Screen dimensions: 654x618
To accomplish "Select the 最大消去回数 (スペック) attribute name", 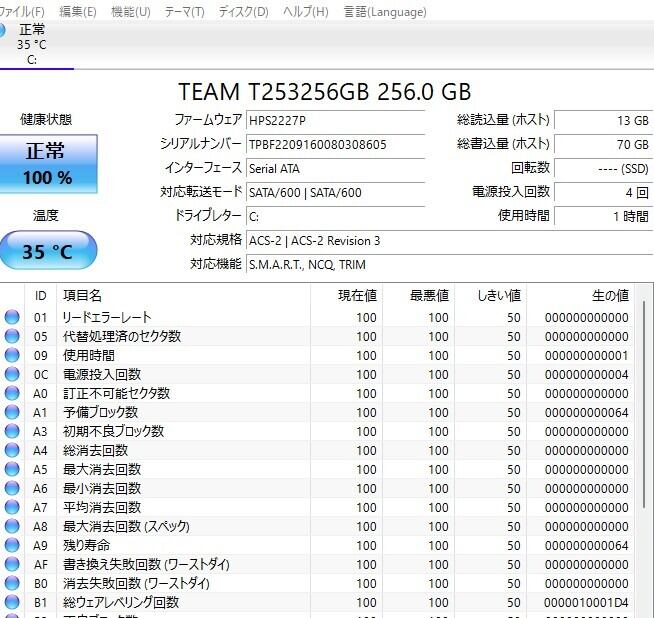I will [x=126, y=526].
